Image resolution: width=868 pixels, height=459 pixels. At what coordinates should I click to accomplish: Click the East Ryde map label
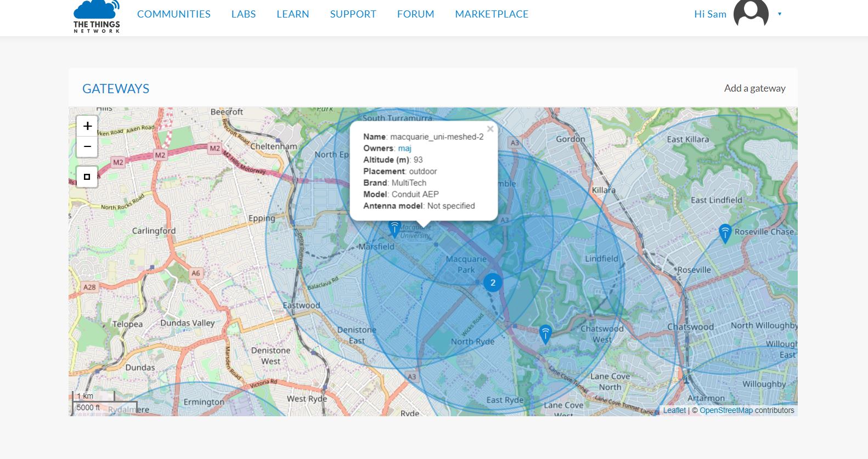point(505,400)
